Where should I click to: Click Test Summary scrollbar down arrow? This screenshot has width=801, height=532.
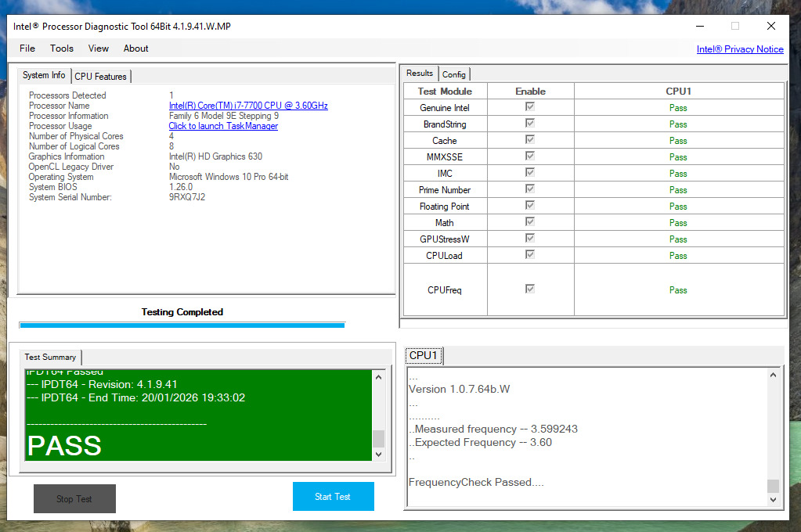pyautogui.click(x=378, y=454)
